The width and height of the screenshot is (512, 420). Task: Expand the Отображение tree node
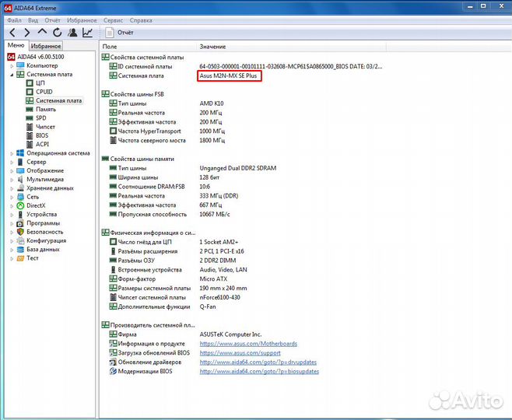(12, 170)
